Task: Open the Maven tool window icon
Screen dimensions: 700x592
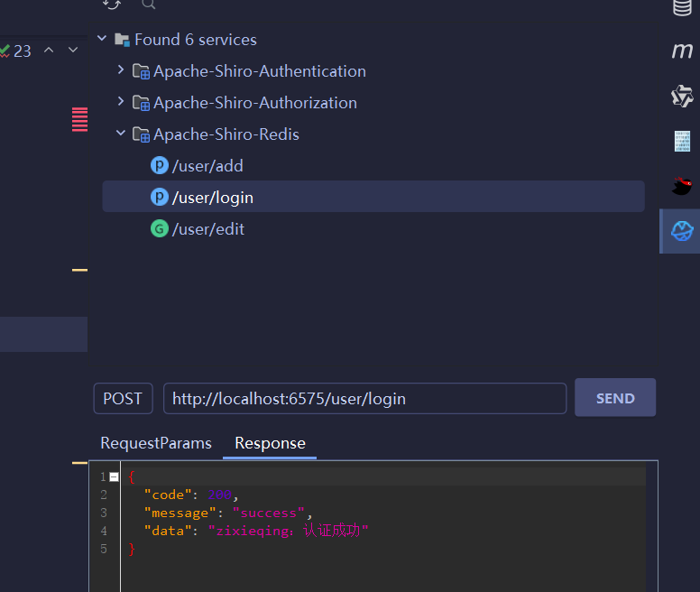Action: [682, 51]
